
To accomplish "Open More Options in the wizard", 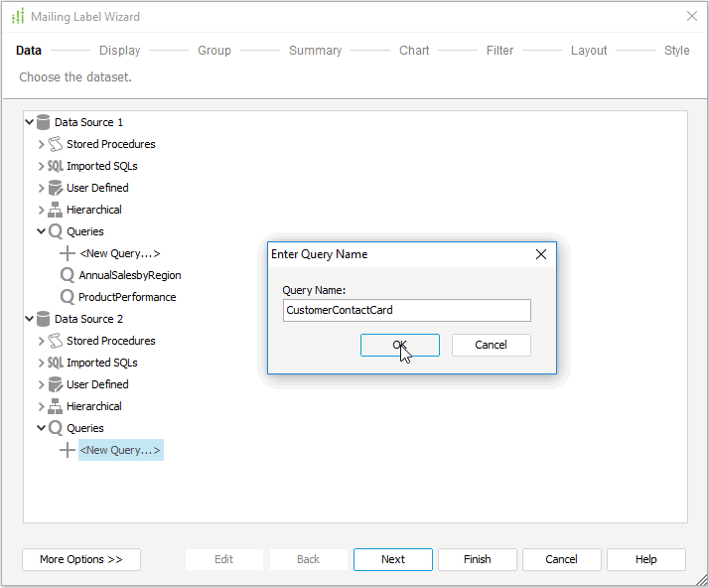I will (81, 559).
